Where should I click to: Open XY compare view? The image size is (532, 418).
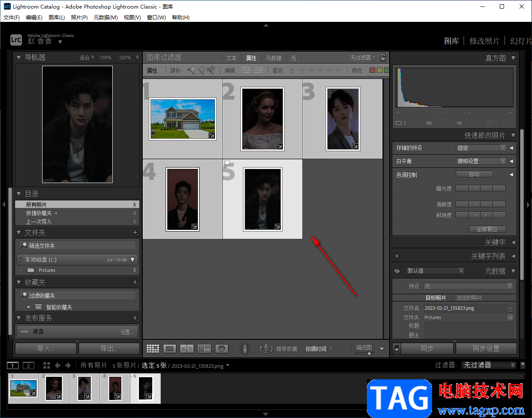(x=187, y=348)
